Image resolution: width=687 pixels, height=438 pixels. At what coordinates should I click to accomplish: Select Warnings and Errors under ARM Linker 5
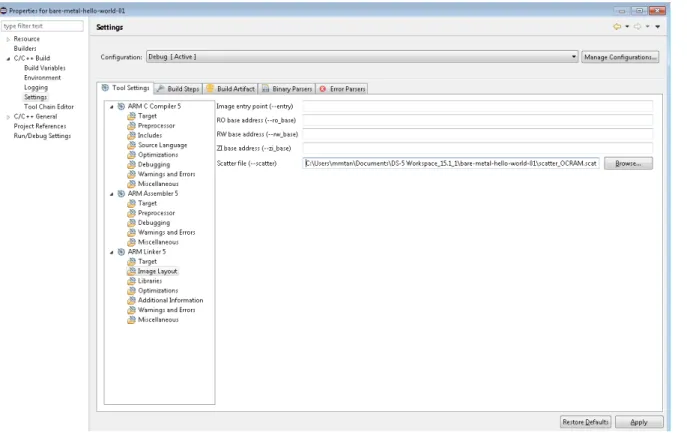click(x=166, y=310)
